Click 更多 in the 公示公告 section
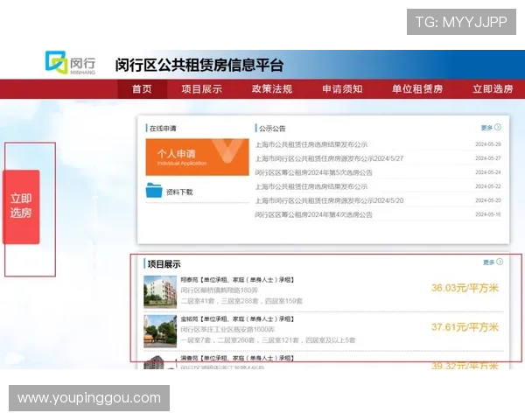Viewport: 525px width, 420px height. point(486,128)
